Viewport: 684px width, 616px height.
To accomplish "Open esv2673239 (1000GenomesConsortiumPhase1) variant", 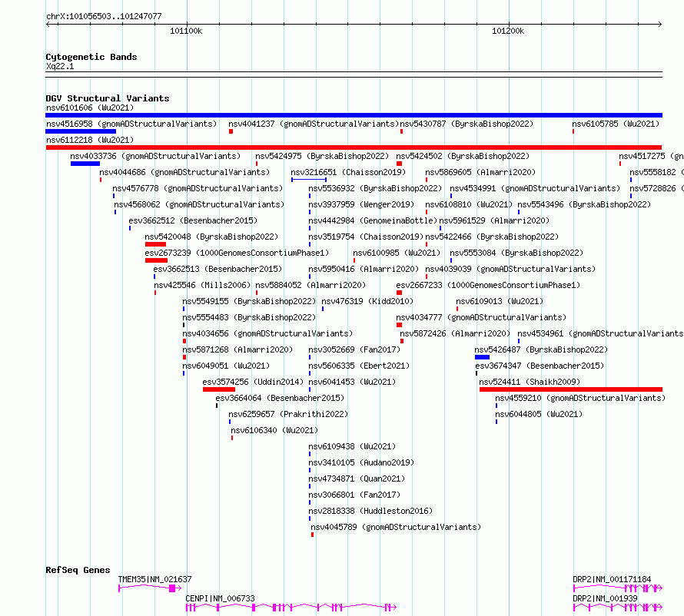I will [x=237, y=253].
